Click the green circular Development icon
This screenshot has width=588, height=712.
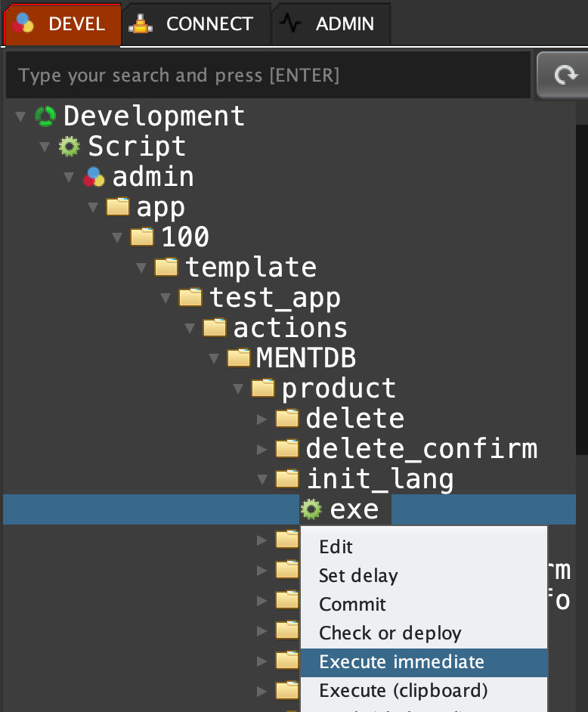click(x=45, y=116)
